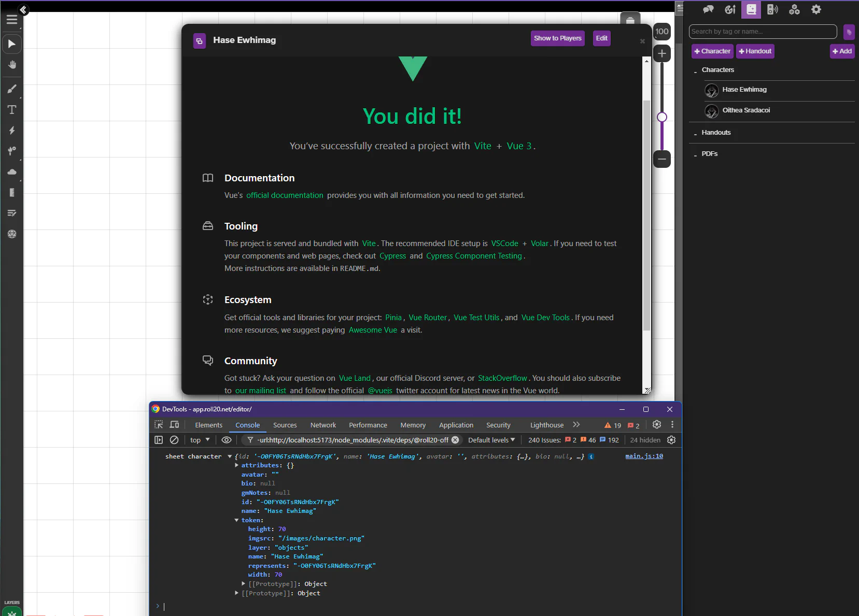
Task: Select the lightning bolt effects tool
Action: (x=12, y=131)
